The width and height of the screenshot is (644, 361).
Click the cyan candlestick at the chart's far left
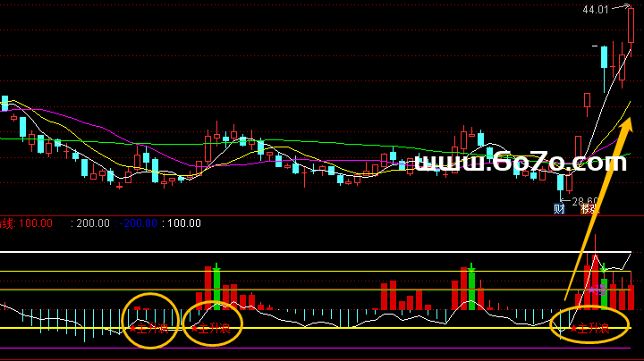coord(4,103)
